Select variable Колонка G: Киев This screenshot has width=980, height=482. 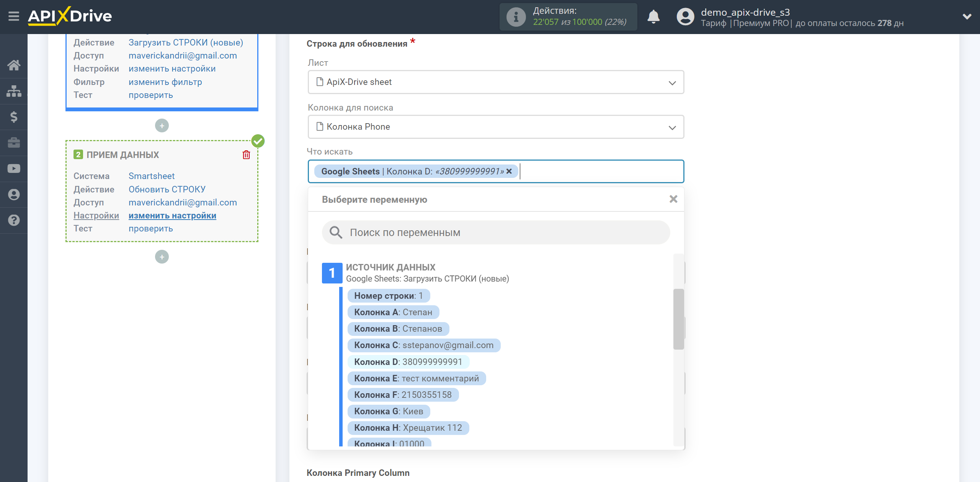(389, 411)
